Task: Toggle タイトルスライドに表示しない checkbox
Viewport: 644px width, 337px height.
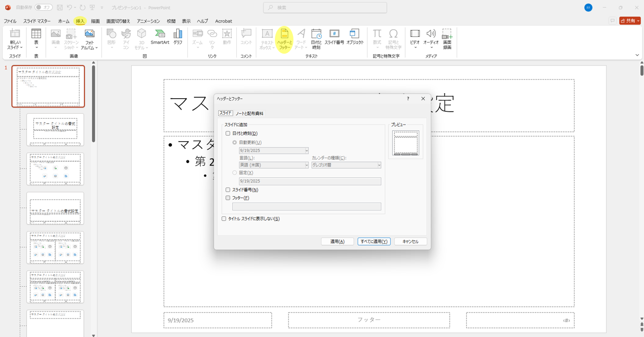Action: pos(224,219)
